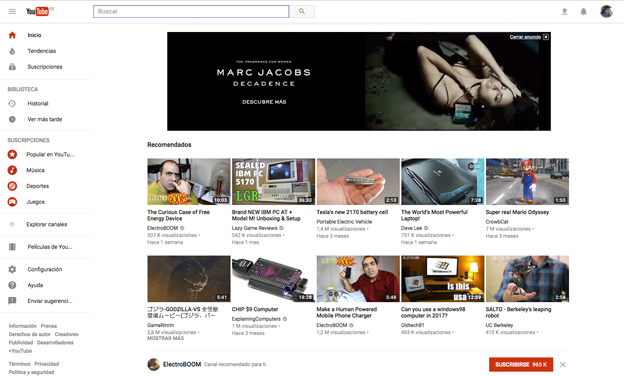Image resolution: width=624 pixels, height=376 pixels.
Task: Click the Deportes channel icon
Action: [x=12, y=186]
